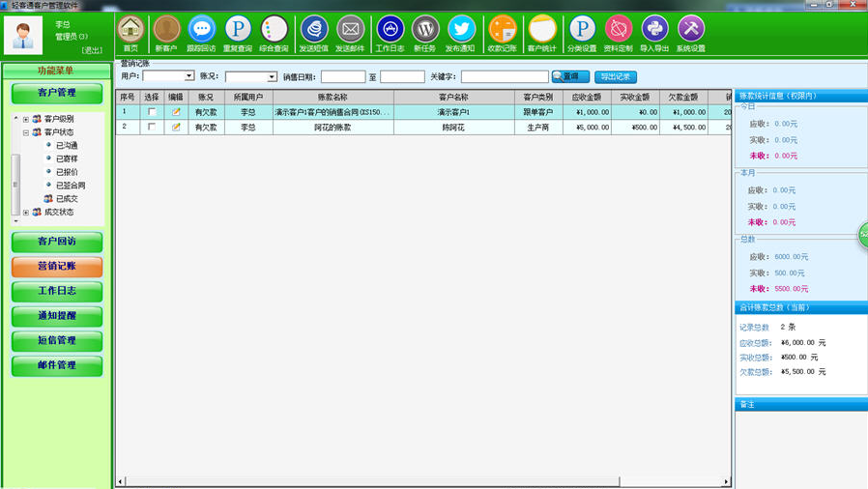The width and height of the screenshot is (868, 489).
Task: Click customer name cell 陈阿花
Action: tap(454, 128)
